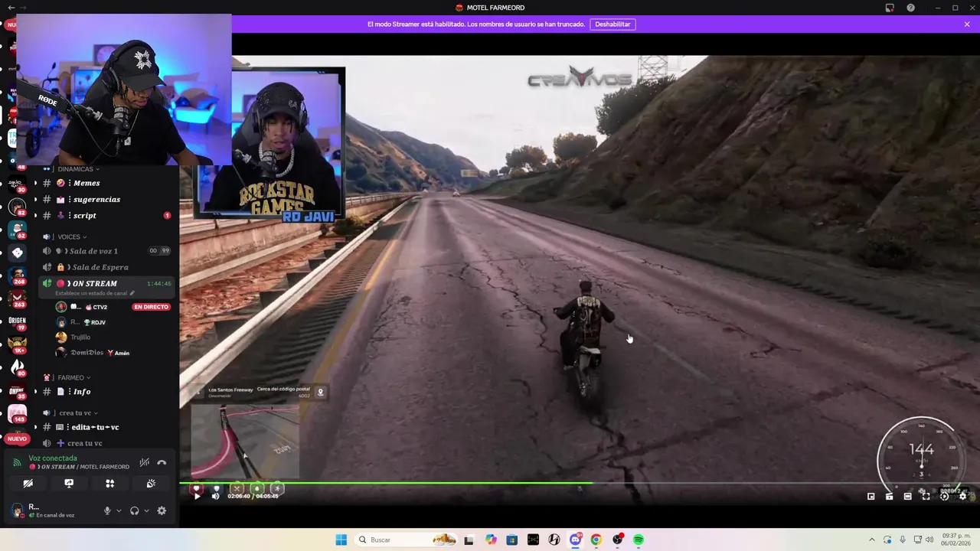Toggle camera on in voice panel

[x=28, y=484]
